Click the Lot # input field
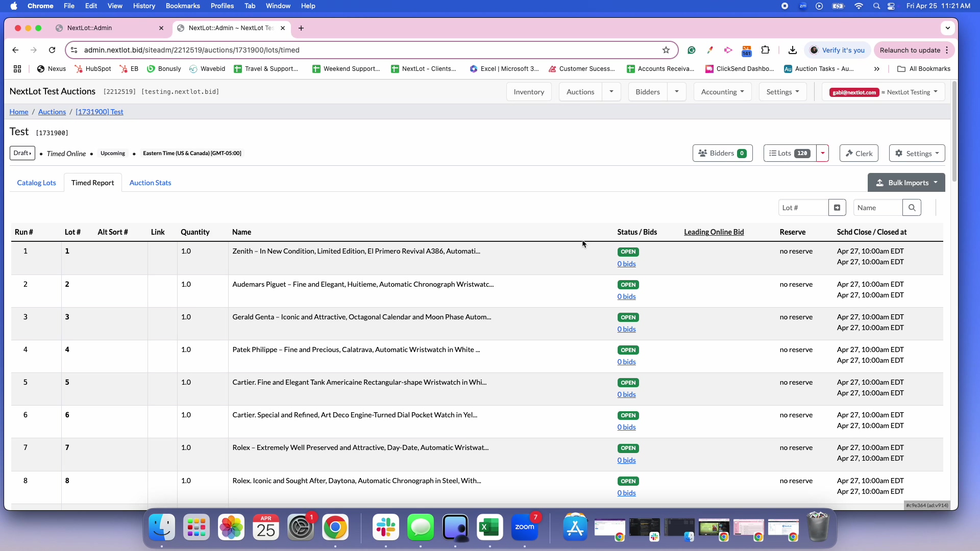The width and height of the screenshot is (980, 551). (x=803, y=208)
